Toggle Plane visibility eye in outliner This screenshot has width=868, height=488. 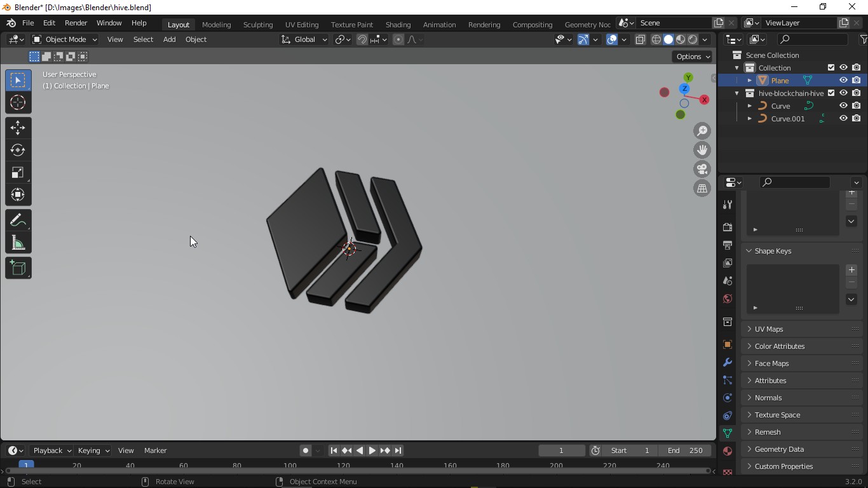click(843, 81)
